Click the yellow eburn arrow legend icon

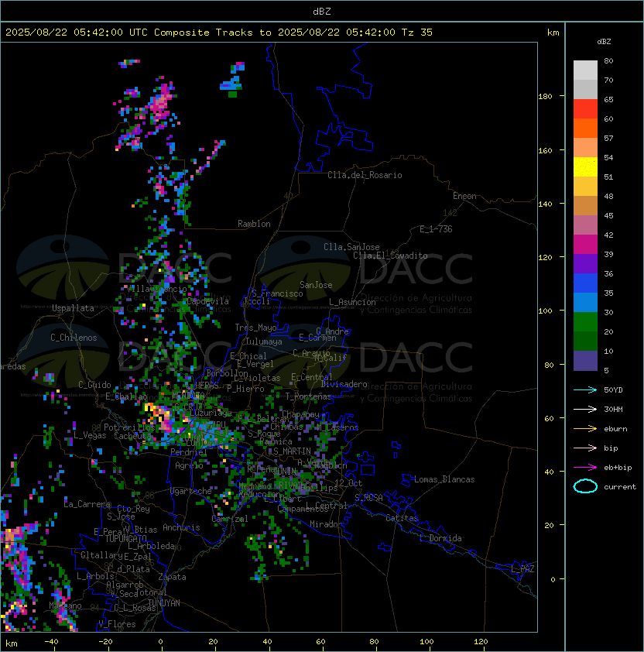click(x=585, y=428)
